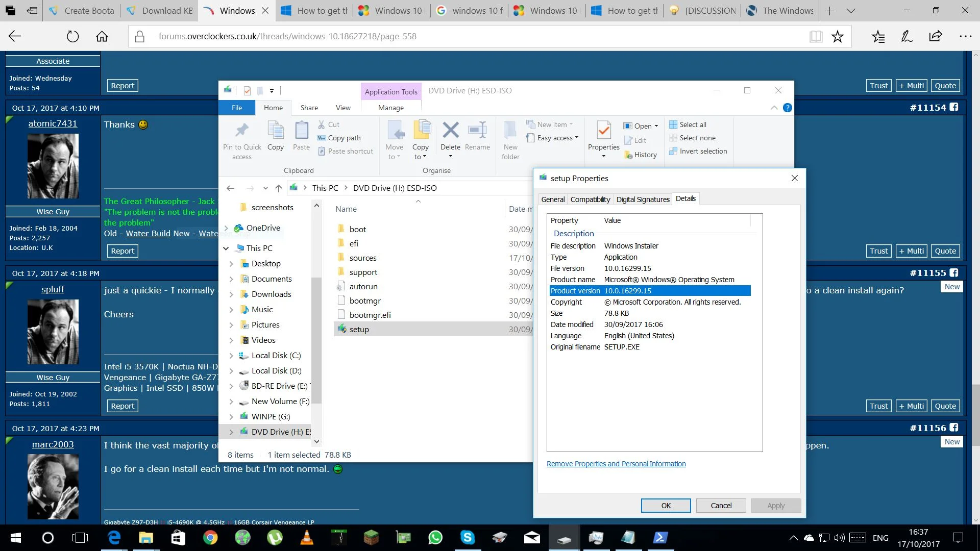The height and width of the screenshot is (551, 980).
Task: Click the Pin to Quick access icon
Action: (242, 131)
